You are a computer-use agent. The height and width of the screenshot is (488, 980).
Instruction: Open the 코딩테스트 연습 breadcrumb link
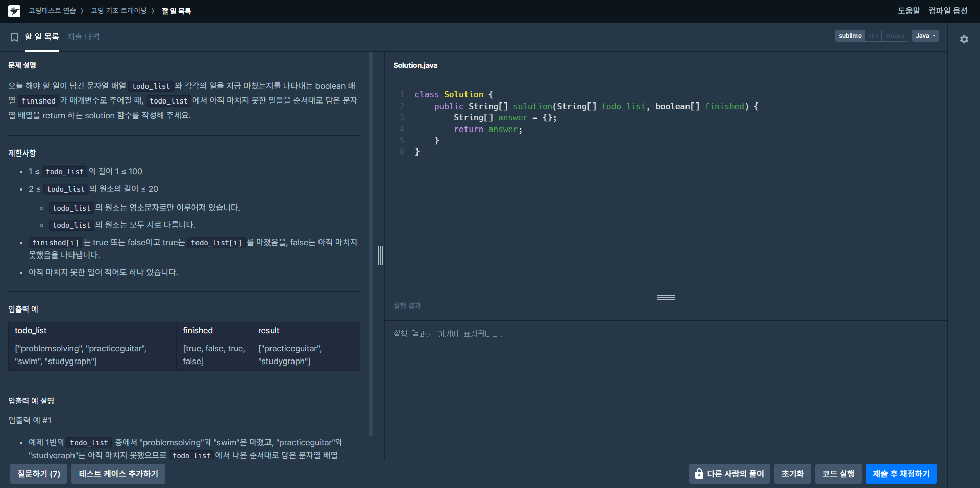click(x=52, y=11)
